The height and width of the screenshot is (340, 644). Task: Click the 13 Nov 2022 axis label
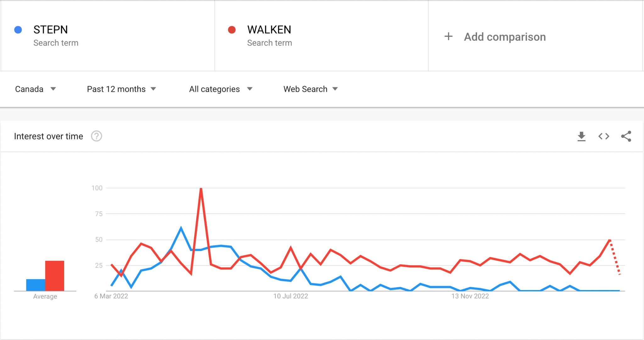[470, 296]
